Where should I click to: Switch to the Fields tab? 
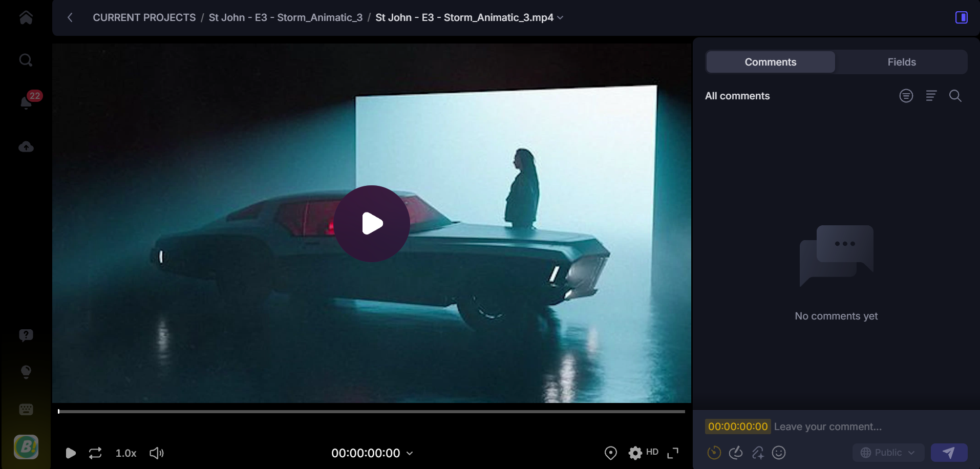pos(902,62)
